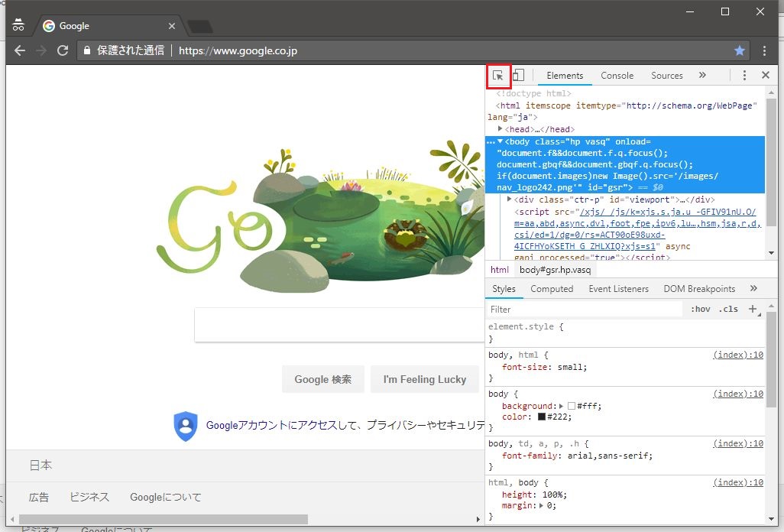
Task: Toggle the .cls class editor button
Action: [728, 309]
